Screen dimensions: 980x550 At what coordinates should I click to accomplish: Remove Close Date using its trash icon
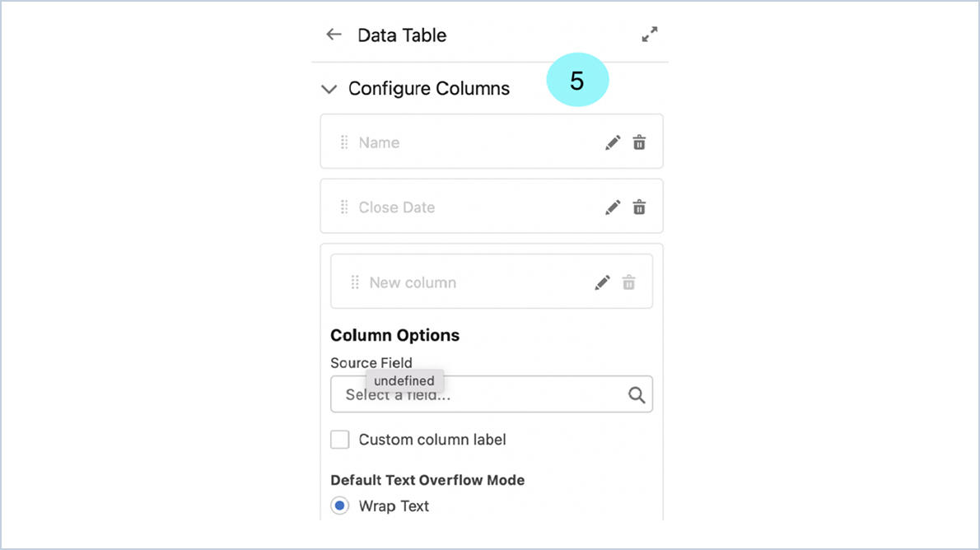(639, 207)
